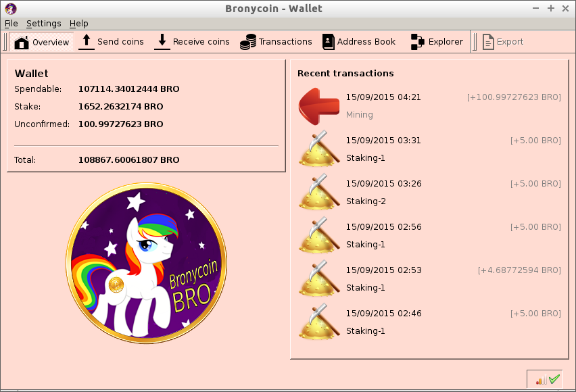The image size is (576, 392).
Task: Open the Help menu
Action: pos(78,24)
